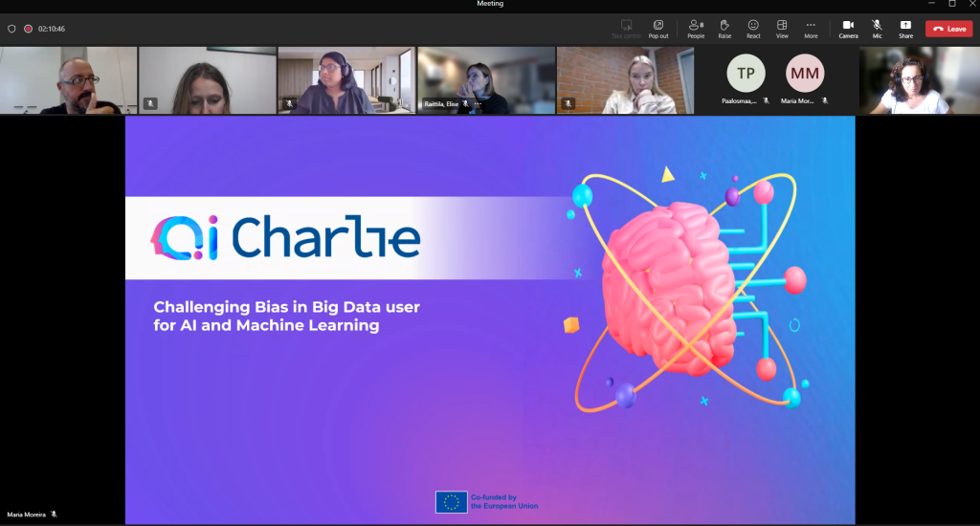Unmute the Mic

pyautogui.click(x=877, y=27)
